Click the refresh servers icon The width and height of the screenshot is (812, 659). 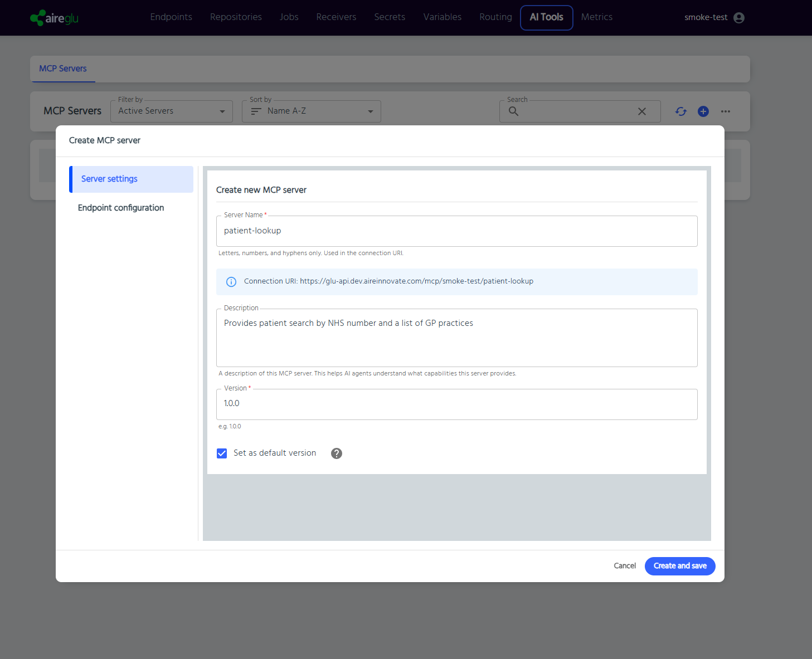click(x=680, y=111)
